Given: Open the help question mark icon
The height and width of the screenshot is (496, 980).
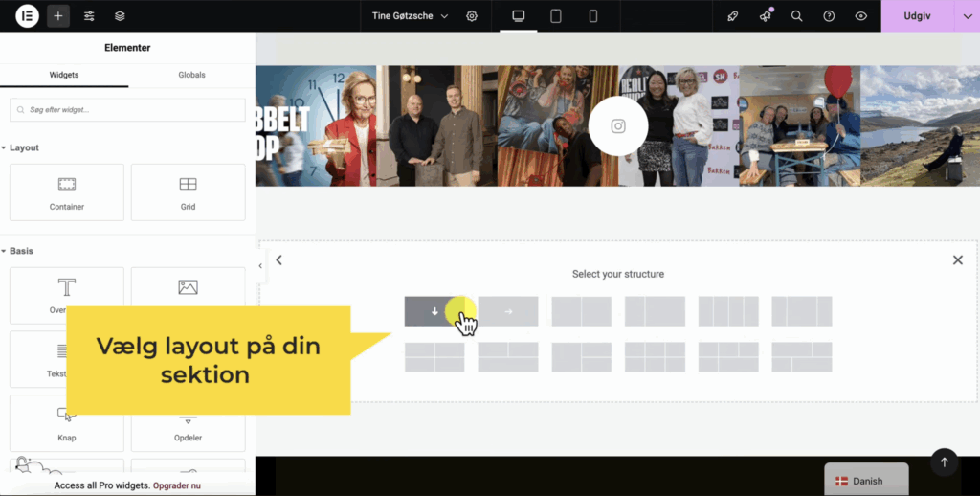Looking at the screenshot, I should 829,16.
